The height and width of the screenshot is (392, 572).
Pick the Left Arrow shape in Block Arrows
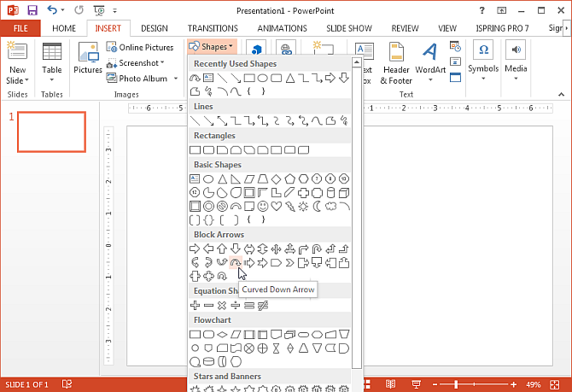pos(208,249)
